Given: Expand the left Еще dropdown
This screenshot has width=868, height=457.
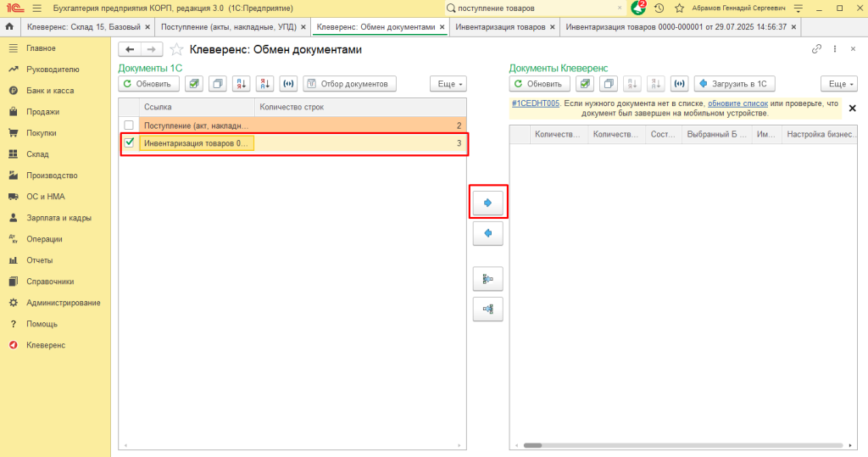Looking at the screenshot, I should click(448, 84).
